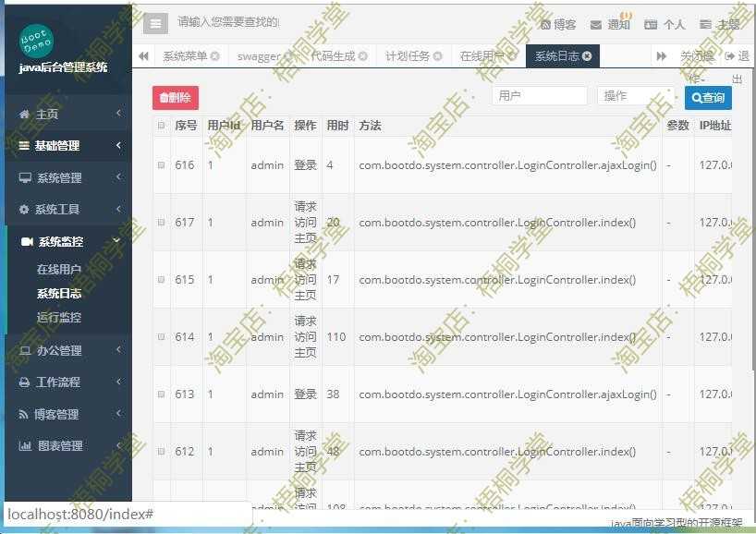The width and height of the screenshot is (756, 534).
Task: Expand 办公管理 menu using its chevron
Action: [x=118, y=349]
